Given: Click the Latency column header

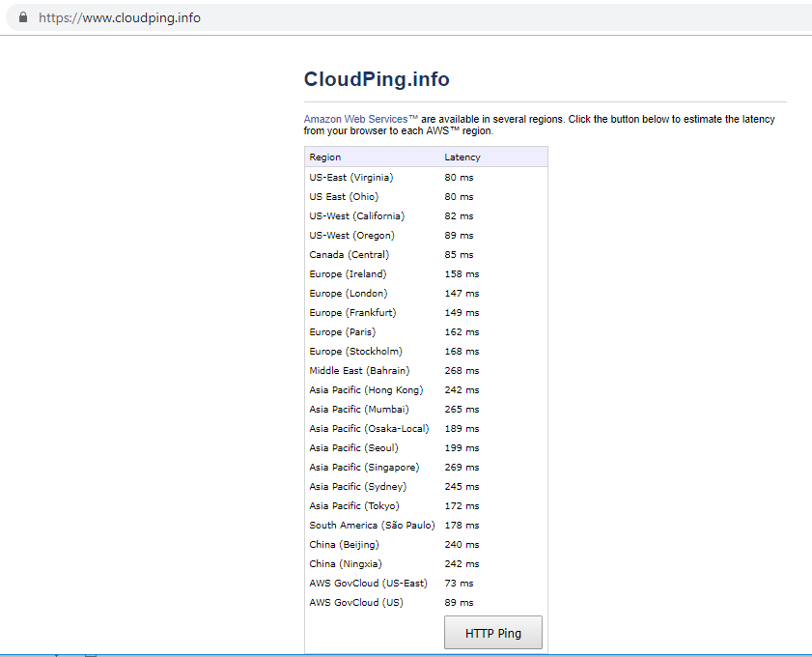Looking at the screenshot, I should [x=462, y=157].
